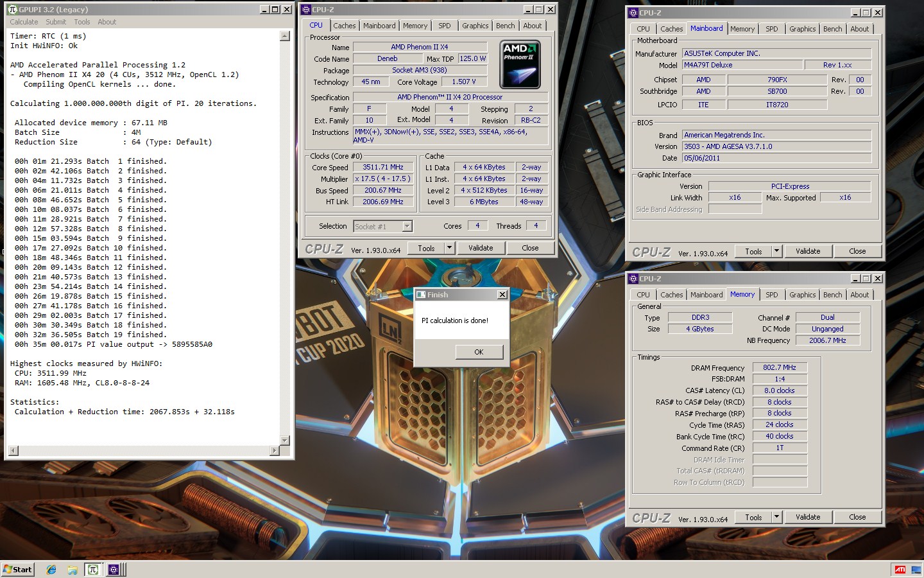Click the GPUPI pi icon in title bar
Viewport: 924px width, 578px height.
pos(12,10)
